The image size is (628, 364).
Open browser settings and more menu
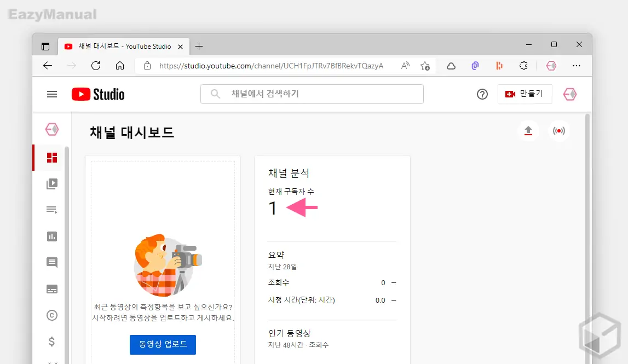pos(577,66)
